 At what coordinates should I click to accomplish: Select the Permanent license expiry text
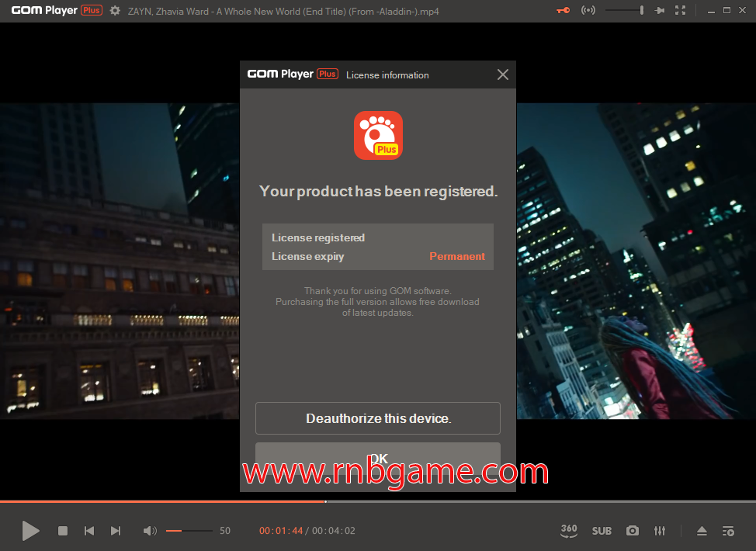pos(457,256)
